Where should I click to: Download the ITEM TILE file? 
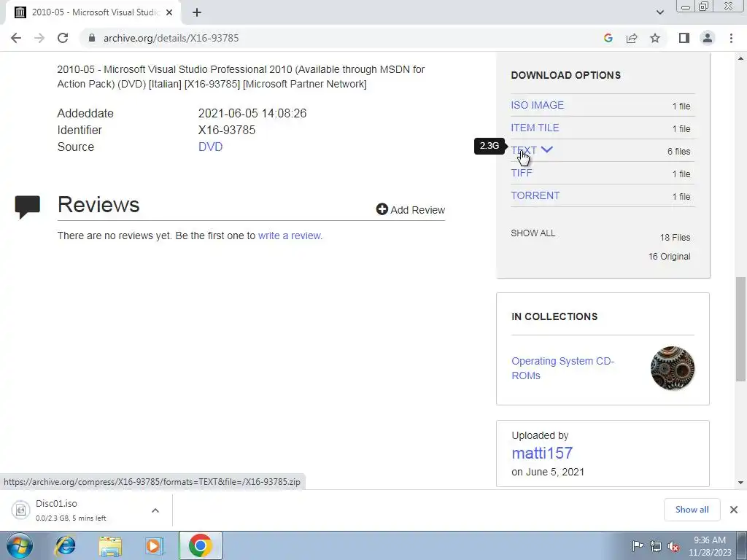tap(535, 128)
